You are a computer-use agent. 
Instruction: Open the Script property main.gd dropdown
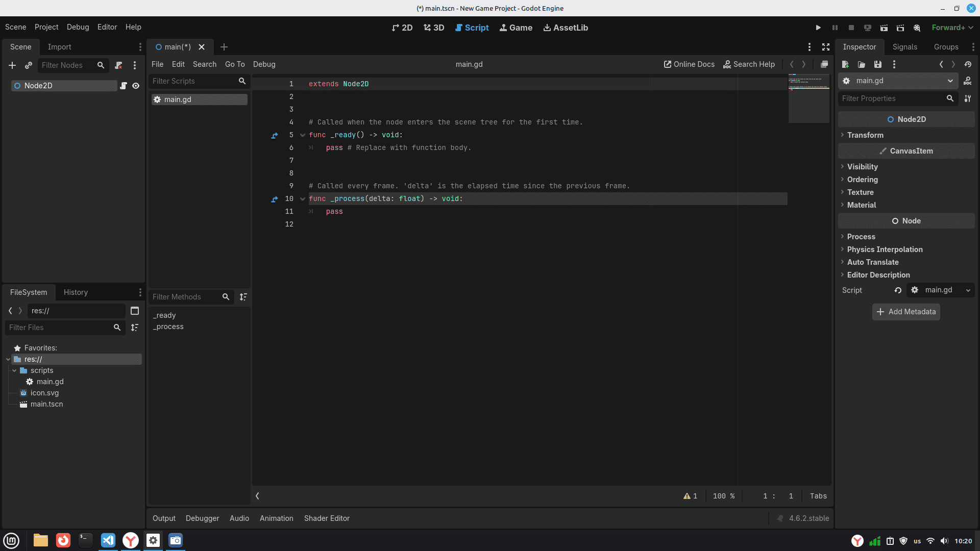coord(941,290)
